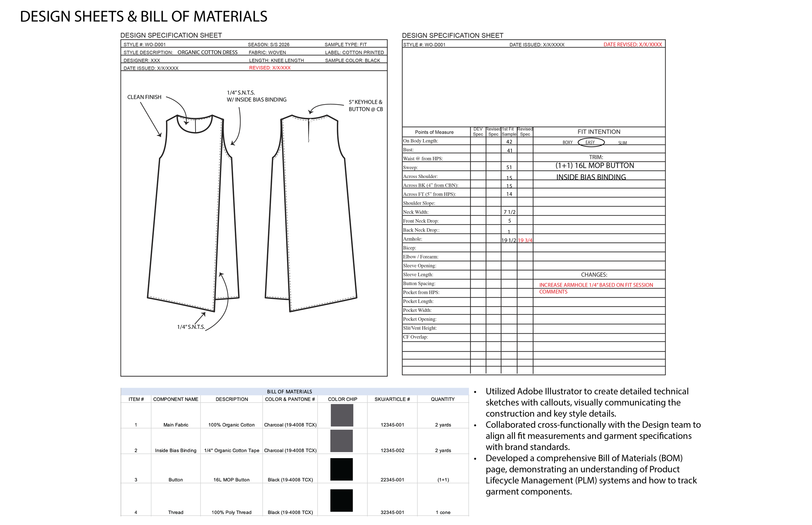Select the black color chip for Button
Screen dimensions: 812x525
(341, 470)
